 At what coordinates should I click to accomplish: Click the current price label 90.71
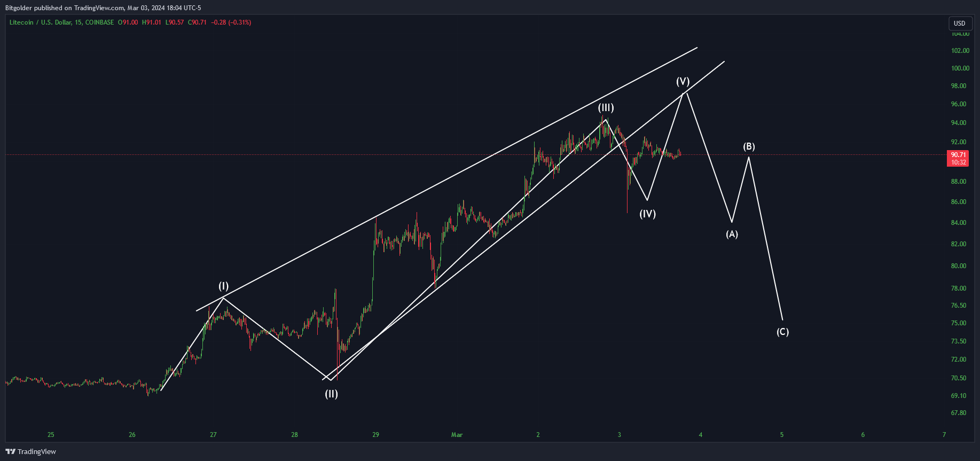point(959,155)
